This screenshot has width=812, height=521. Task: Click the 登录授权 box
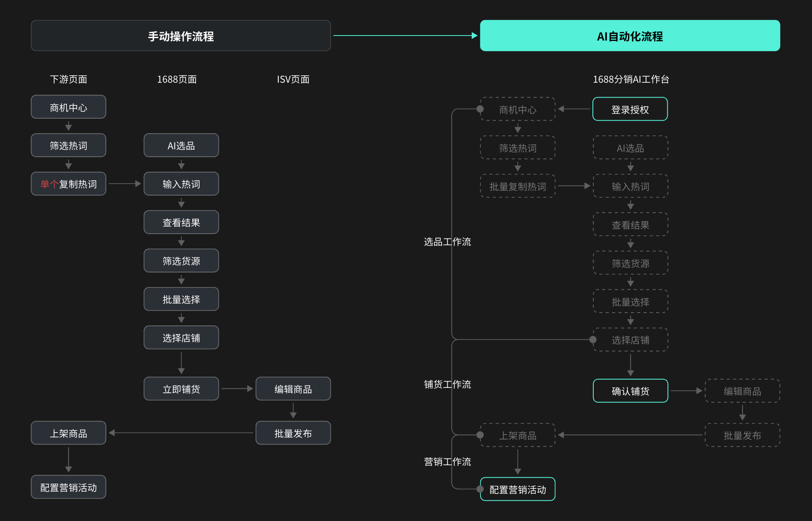coord(630,109)
